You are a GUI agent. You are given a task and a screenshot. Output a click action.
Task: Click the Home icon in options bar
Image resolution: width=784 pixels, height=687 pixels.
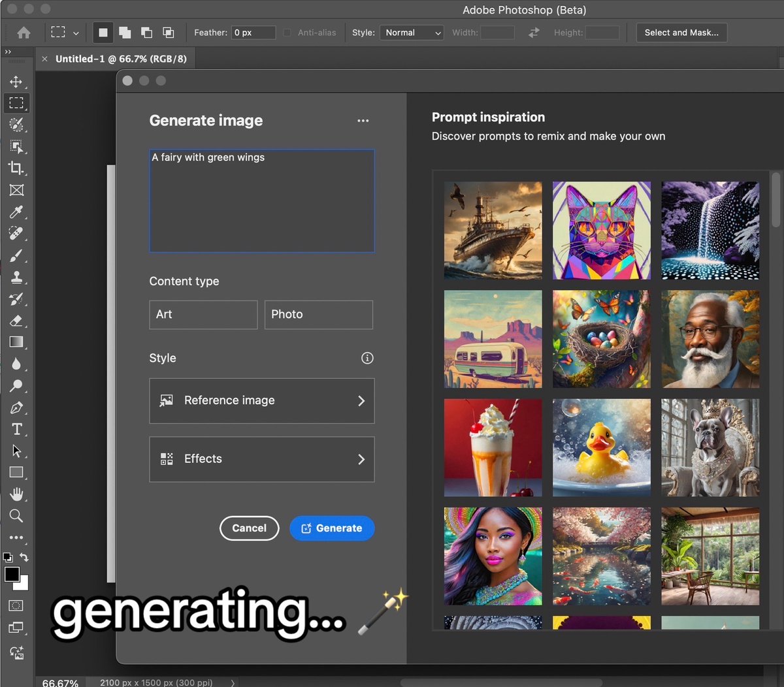pyautogui.click(x=24, y=33)
